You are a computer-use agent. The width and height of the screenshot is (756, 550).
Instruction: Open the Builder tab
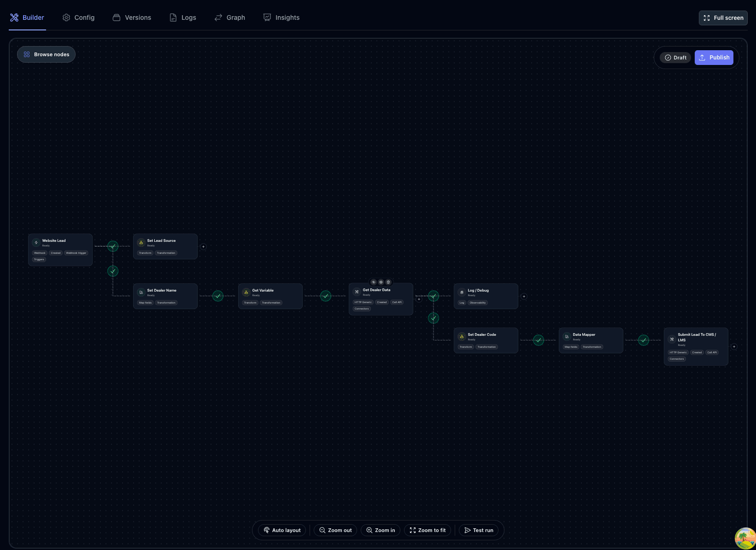[27, 18]
